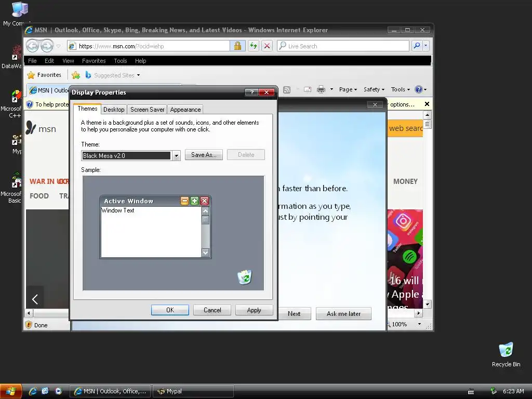Image resolution: width=532 pixels, height=399 pixels.
Task: Close the information bar with the X
Action: (427, 104)
